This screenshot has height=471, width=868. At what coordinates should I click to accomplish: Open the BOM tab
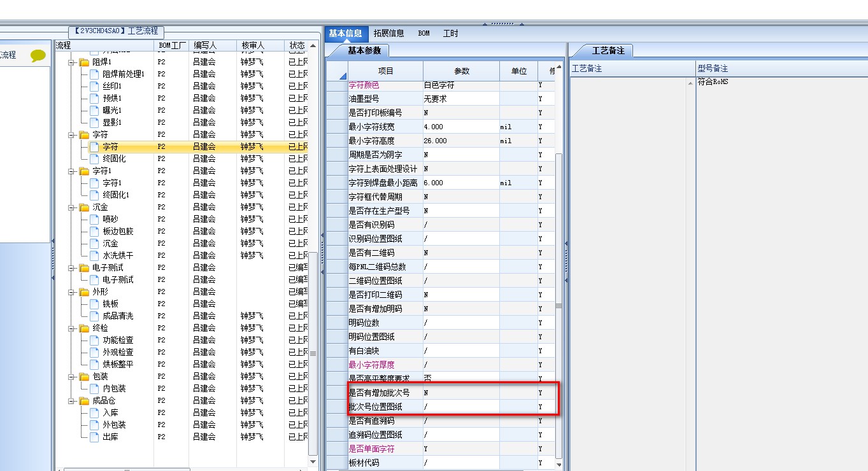point(423,33)
